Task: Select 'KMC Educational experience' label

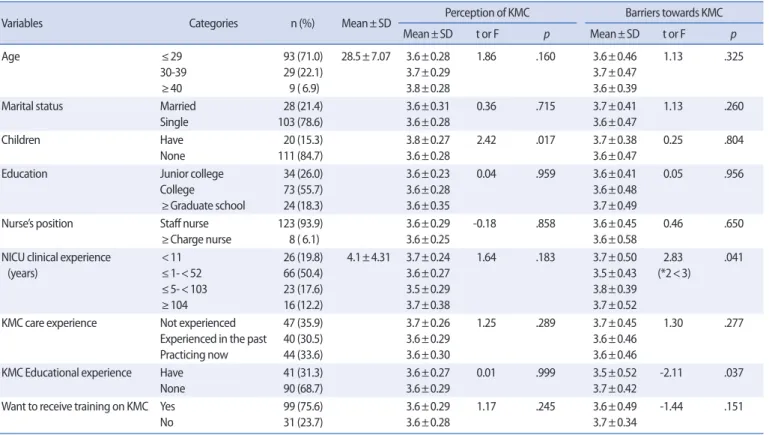Action: [x=66, y=373]
